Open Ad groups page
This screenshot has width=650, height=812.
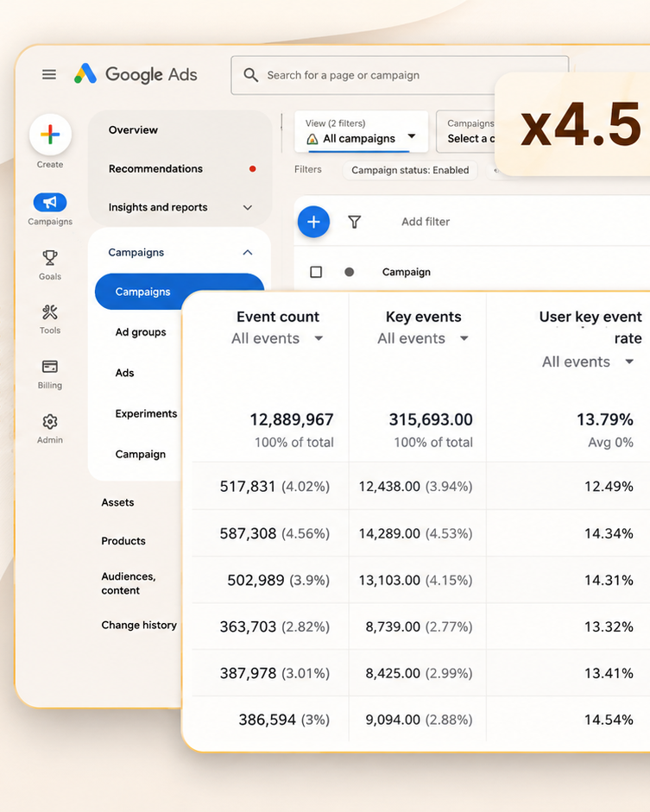(x=141, y=332)
